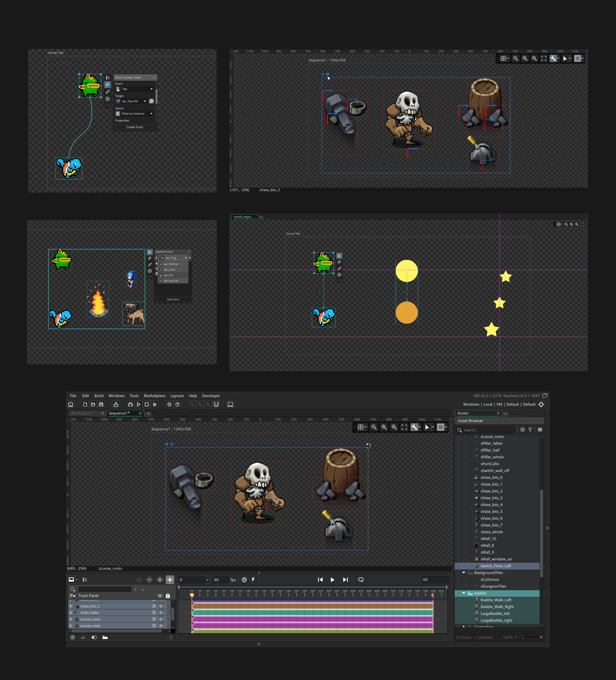The height and width of the screenshot is (680, 616).
Task: Click the Add Event button
Action: pos(173,299)
